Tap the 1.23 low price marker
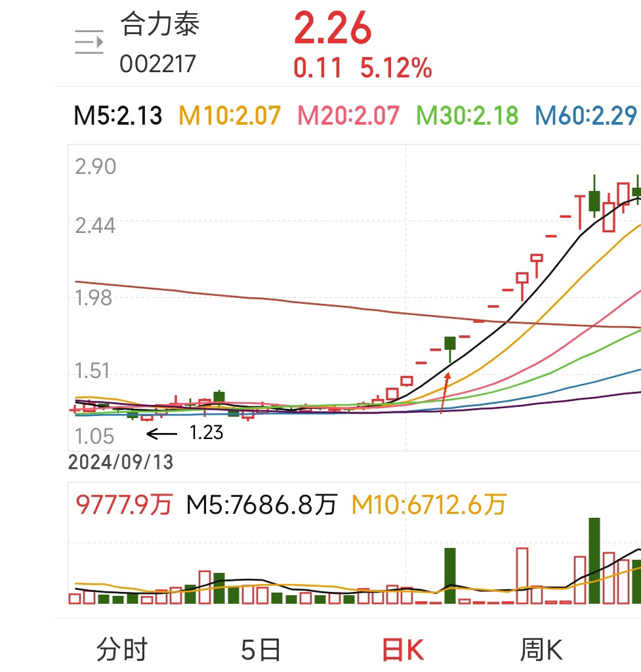 [x=206, y=433]
